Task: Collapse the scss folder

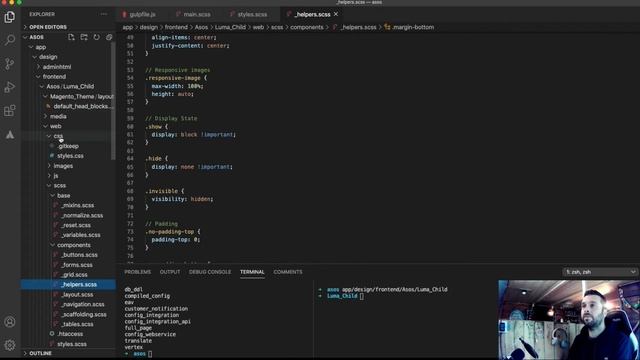Action: 68,186
